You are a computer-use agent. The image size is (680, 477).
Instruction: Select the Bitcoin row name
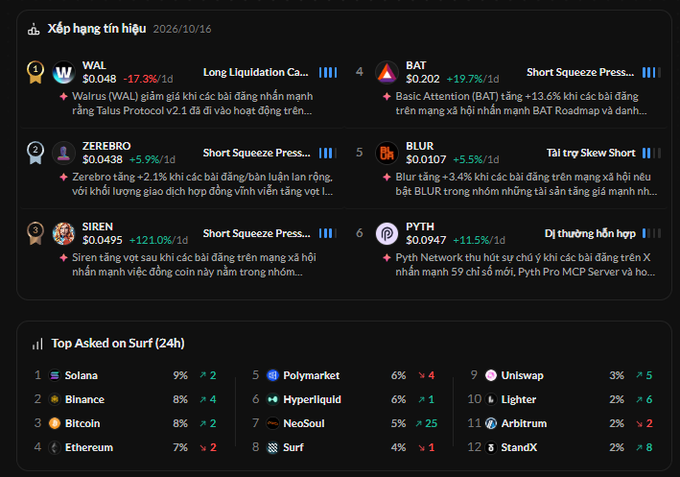tap(82, 423)
